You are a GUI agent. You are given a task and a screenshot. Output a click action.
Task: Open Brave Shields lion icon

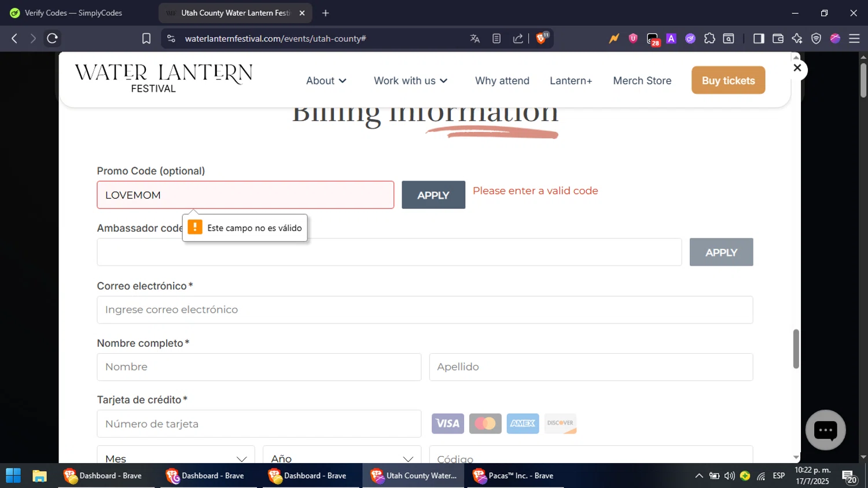click(542, 38)
